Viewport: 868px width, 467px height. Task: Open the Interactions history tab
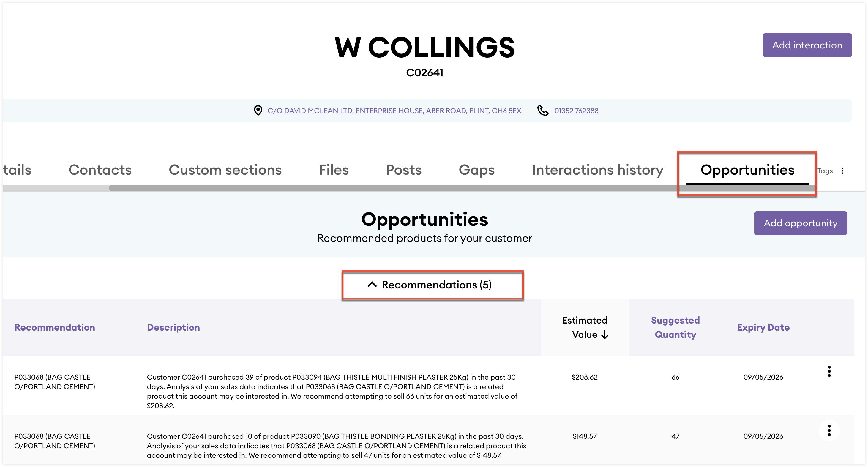click(597, 170)
